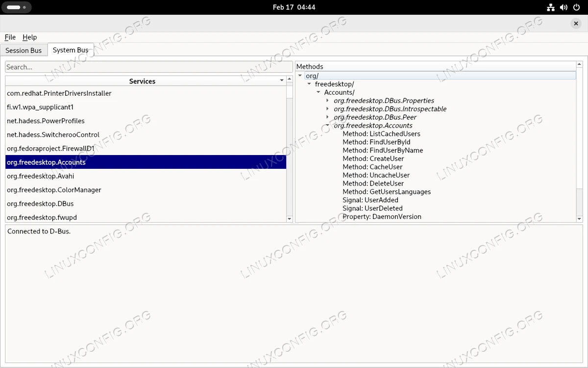Open the Activities pill in top bar

(x=17, y=7)
